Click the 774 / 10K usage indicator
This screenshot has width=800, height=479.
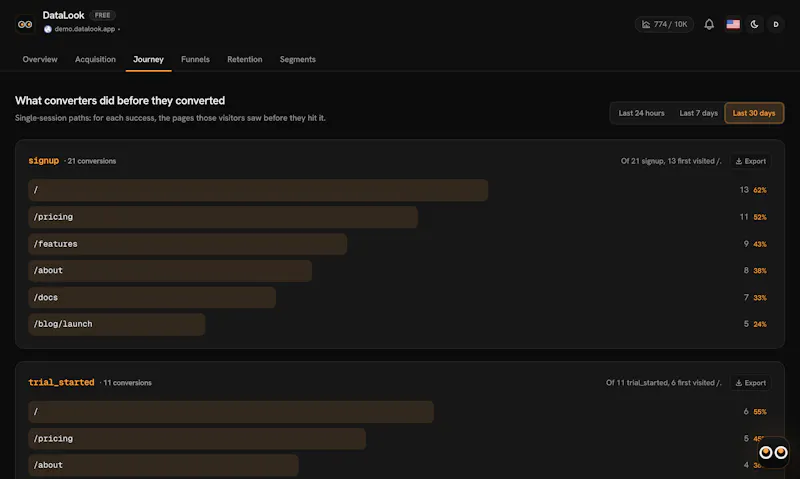(664, 24)
